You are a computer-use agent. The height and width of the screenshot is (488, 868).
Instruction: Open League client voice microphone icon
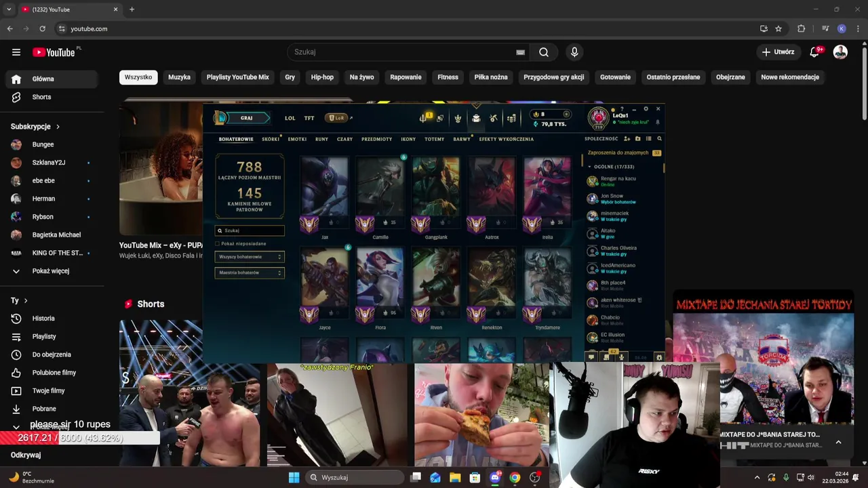pos(621,357)
